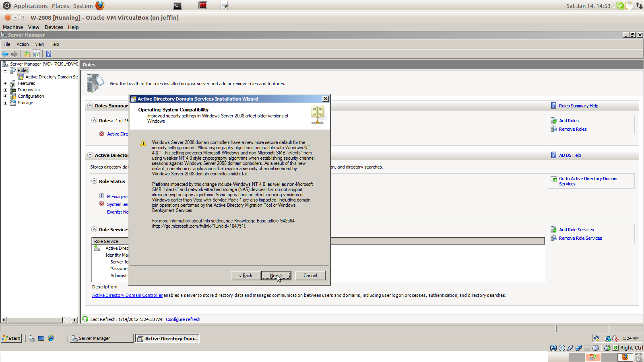Click the show desktop quick launch icon
This screenshot has width=644, height=362.
[x=41, y=338]
